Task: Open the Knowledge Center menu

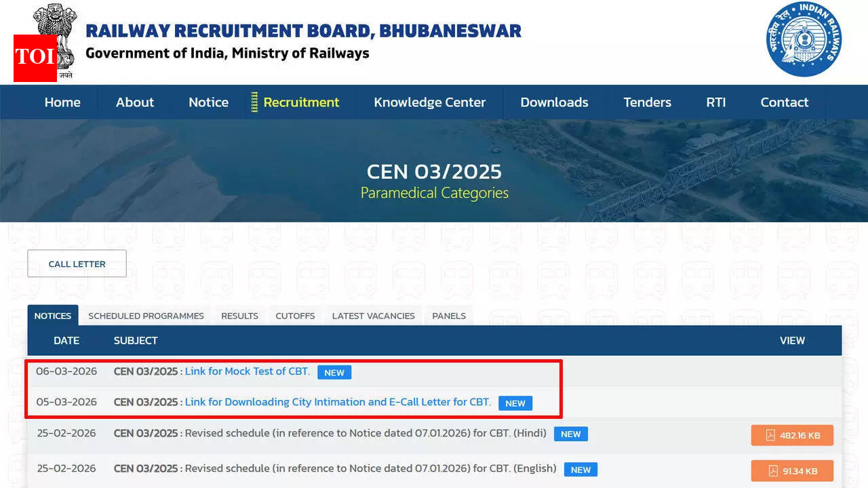Action: (x=429, y=102)
